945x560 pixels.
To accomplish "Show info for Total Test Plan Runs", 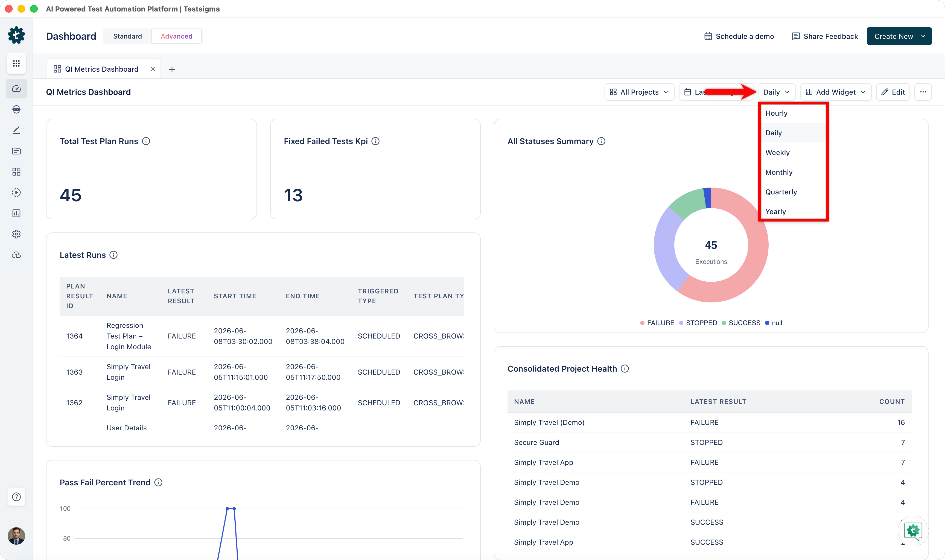I will point(146,141).
